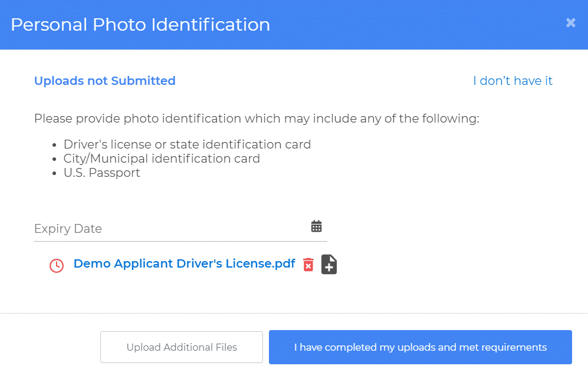This screenshot has width=588, height=379.
Task: Click the Personal Photo Identification title
Action: 140,24
